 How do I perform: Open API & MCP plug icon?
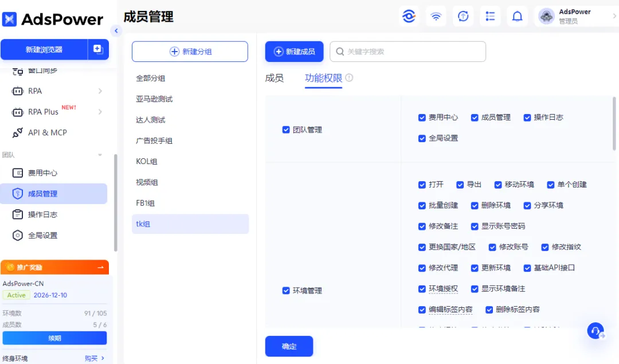tap(18, 132)
